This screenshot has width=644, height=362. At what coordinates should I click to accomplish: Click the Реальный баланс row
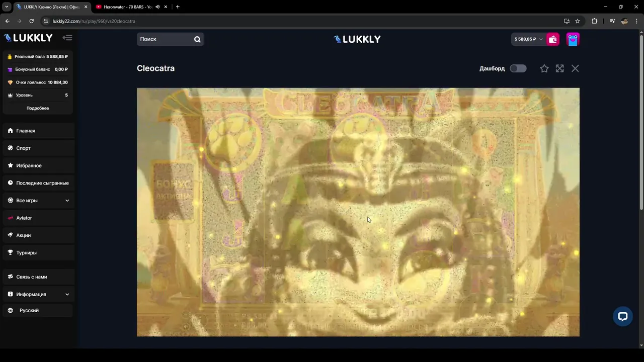click(38, 57)
